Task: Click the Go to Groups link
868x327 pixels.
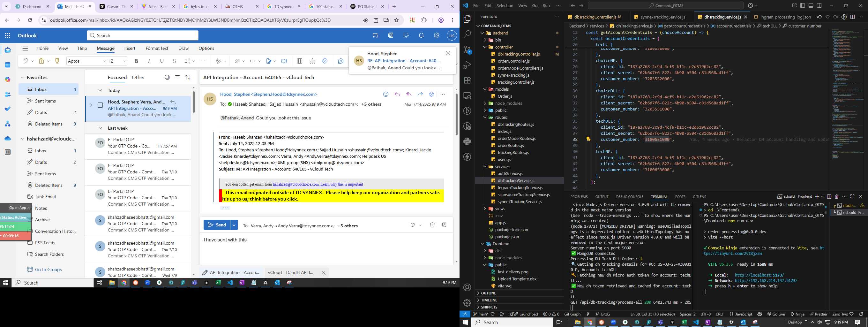Action: point(48,269)
